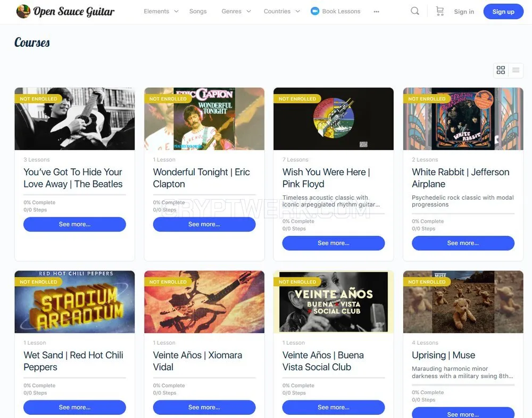Click the Courses page heading
The width and height of the screenshot is (532, 418).
click(32, 43)
